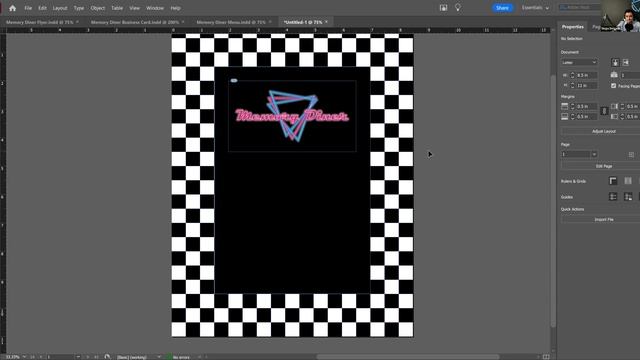Open the Type menu
The image size is (640, 360).
pyautogui.click(x=79, y=8)
